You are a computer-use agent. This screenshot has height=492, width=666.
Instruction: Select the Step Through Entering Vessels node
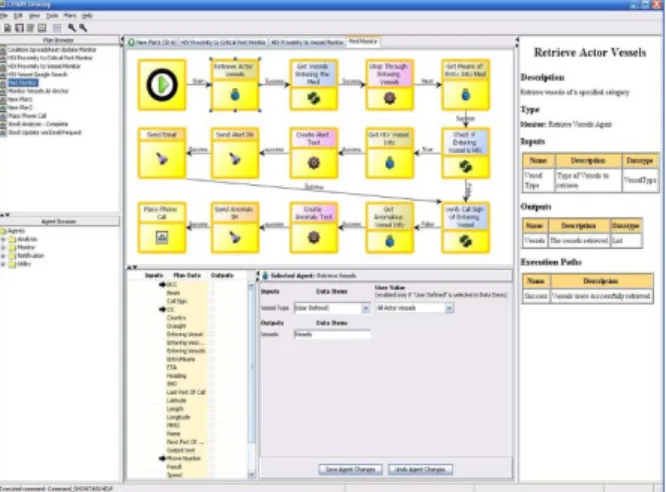tap(389, 85)
